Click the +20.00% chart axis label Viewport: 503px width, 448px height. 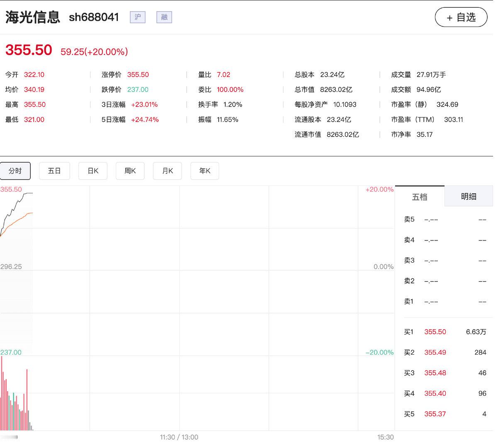point(379,190)
